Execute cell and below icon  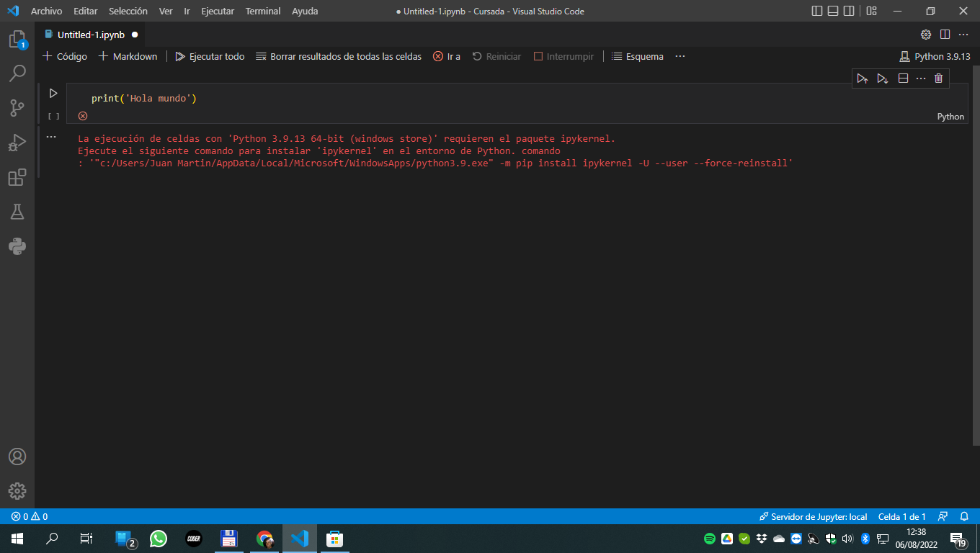click(x=883, y=78)
